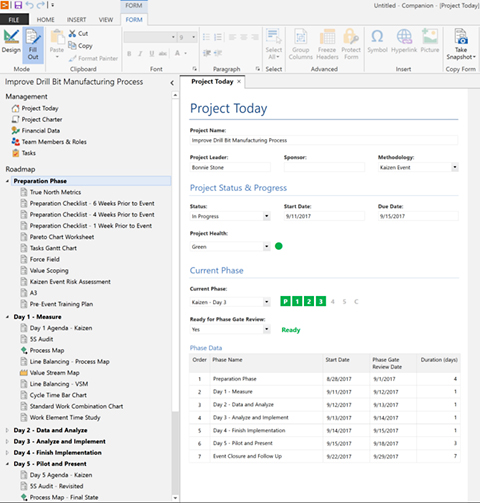Open the FILE menu
Image resolution: width=480 pixels, height=503 pixels.
pos(14,20)
